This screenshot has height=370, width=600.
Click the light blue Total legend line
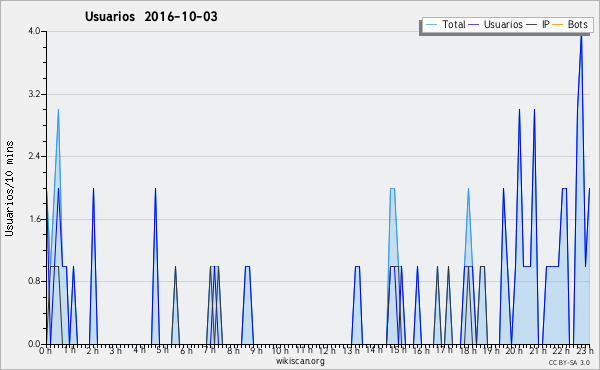point(431,25)
